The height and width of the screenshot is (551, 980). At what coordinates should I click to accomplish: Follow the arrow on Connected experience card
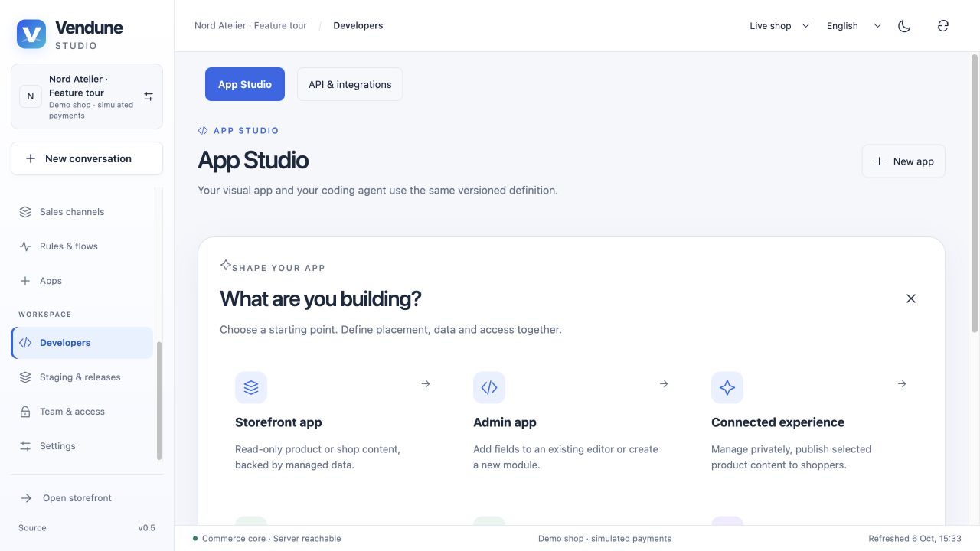902,384
